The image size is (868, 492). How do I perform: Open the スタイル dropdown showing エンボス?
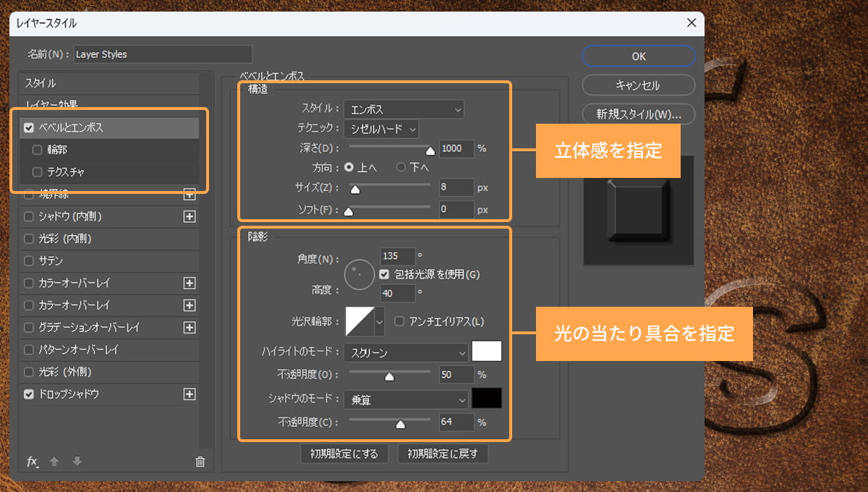(404, 109)
